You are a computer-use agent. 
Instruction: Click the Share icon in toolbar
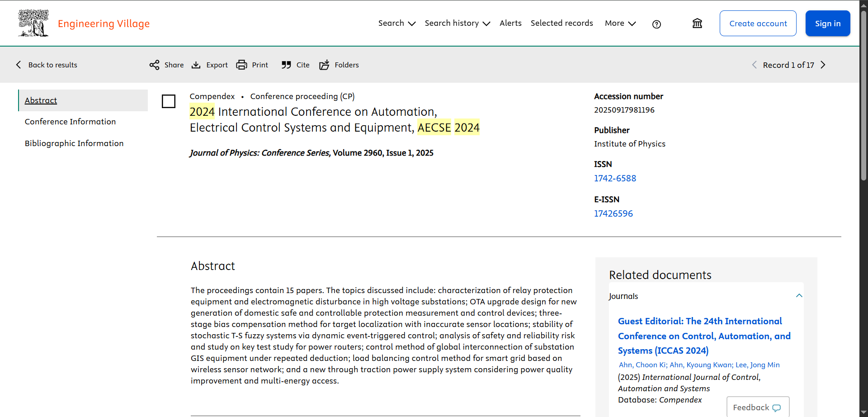click(x=155, y=65)
